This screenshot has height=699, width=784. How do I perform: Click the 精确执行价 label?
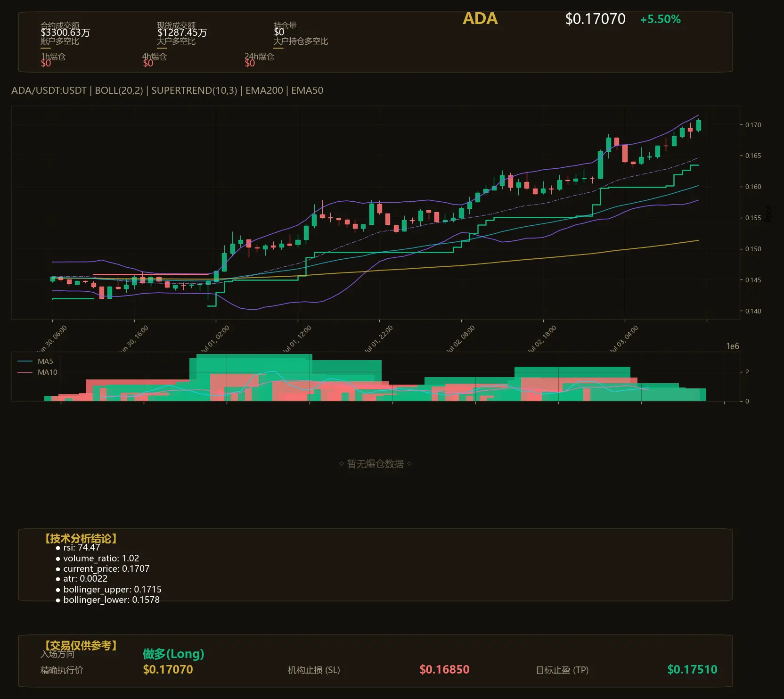[62, 670]
